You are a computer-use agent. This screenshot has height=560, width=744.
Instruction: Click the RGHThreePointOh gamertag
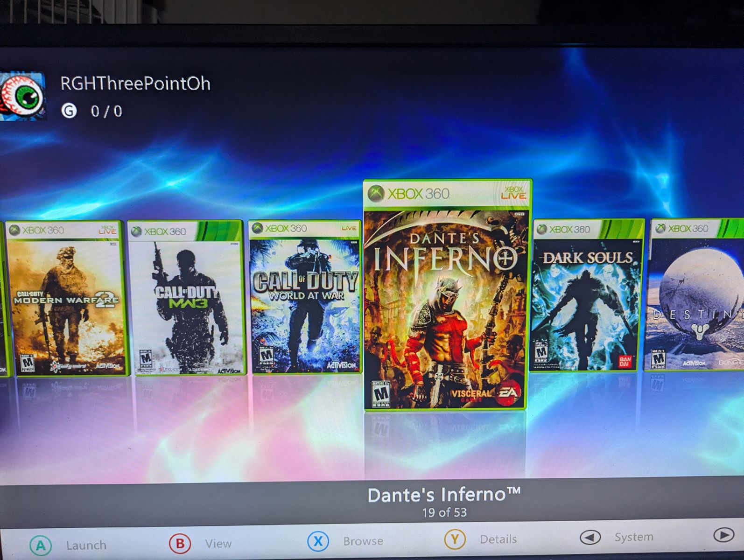pyautogui.click(x=135, y=84)
